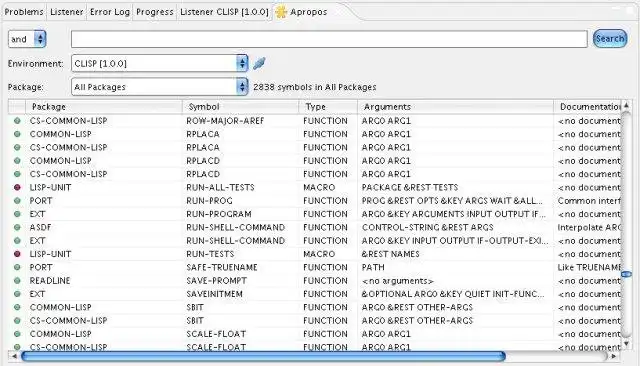Sort by the Type column header

click(x=328, y=107)
